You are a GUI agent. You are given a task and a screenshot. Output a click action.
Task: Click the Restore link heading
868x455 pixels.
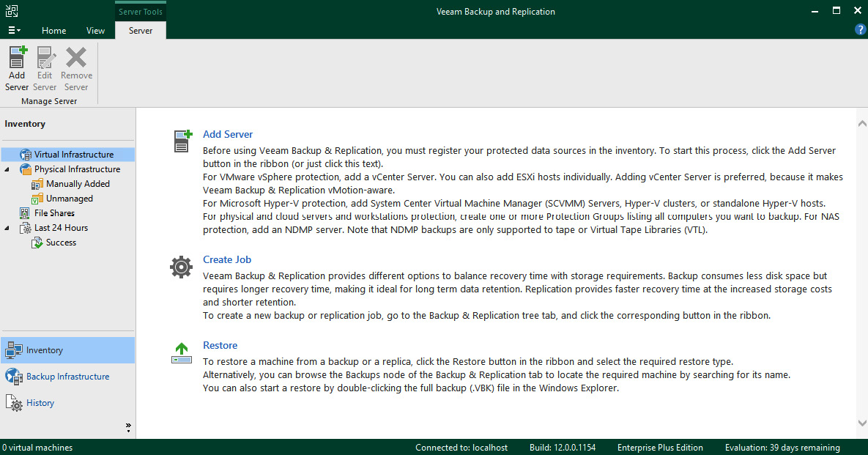[x=220, y=345]
